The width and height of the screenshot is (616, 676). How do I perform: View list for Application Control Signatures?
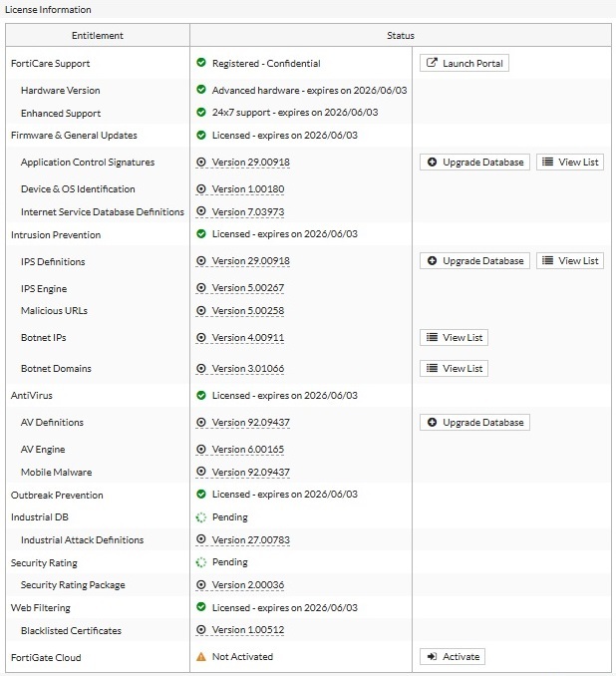[570, 162]
